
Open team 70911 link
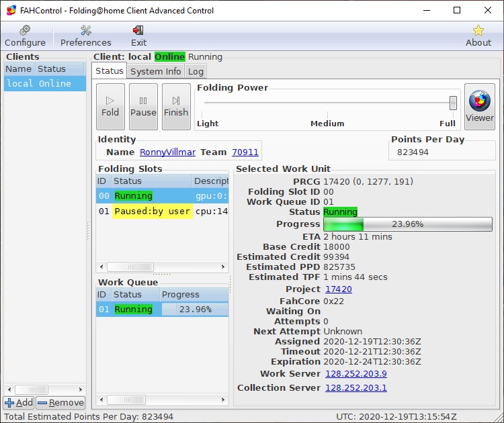pyautogui.click(x=245, y=152)
